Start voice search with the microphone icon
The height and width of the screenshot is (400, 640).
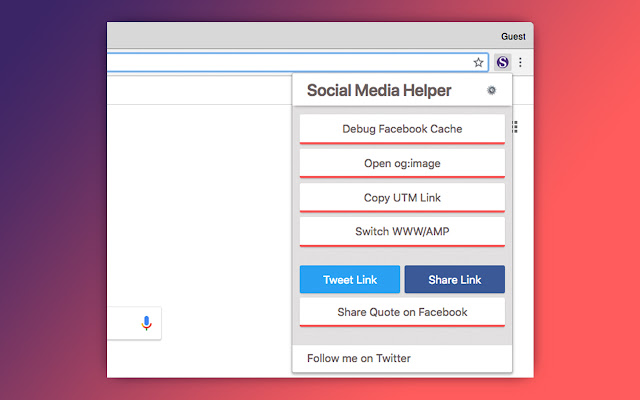pos(147,323)
